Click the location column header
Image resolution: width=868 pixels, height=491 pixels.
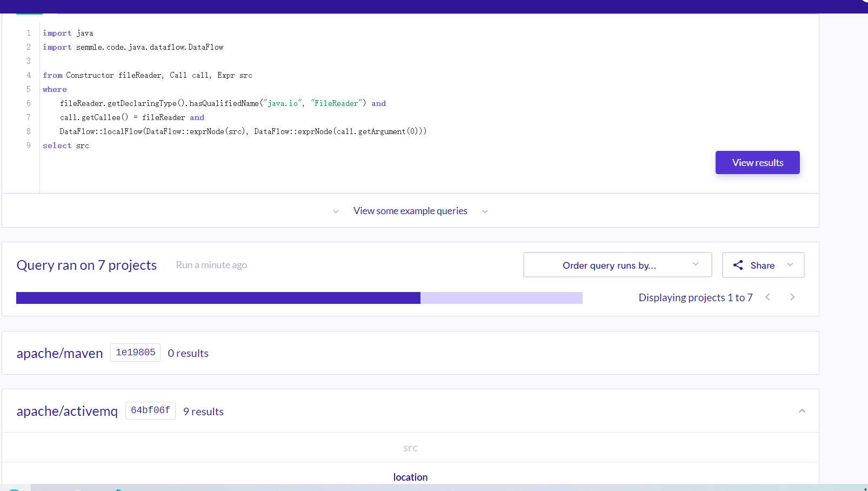410,477
